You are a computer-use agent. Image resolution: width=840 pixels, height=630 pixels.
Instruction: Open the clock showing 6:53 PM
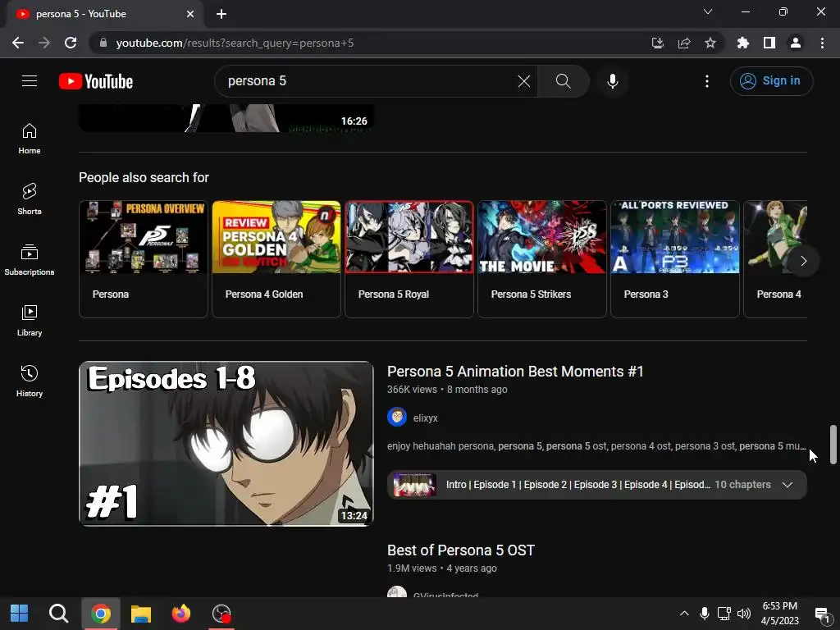click(779, 614)
